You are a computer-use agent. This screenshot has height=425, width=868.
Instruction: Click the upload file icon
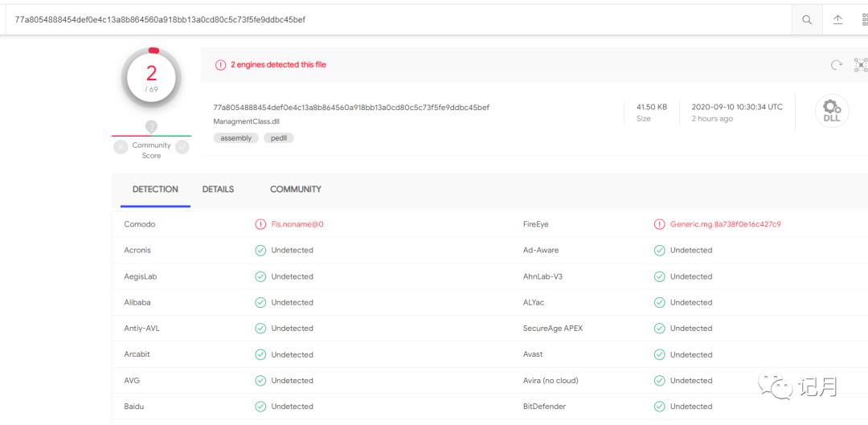click(838, 20)
